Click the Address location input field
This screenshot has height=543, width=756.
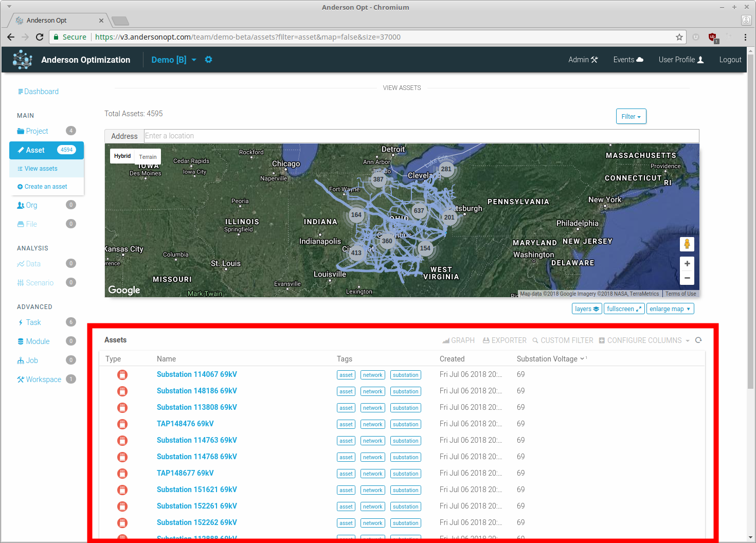[421, 136]
